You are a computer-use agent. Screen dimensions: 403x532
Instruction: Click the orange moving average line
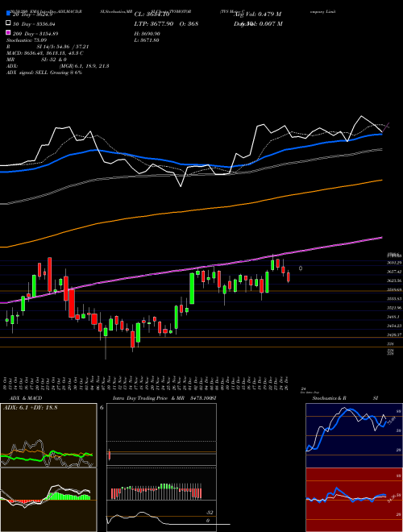(x=190, y=212)
